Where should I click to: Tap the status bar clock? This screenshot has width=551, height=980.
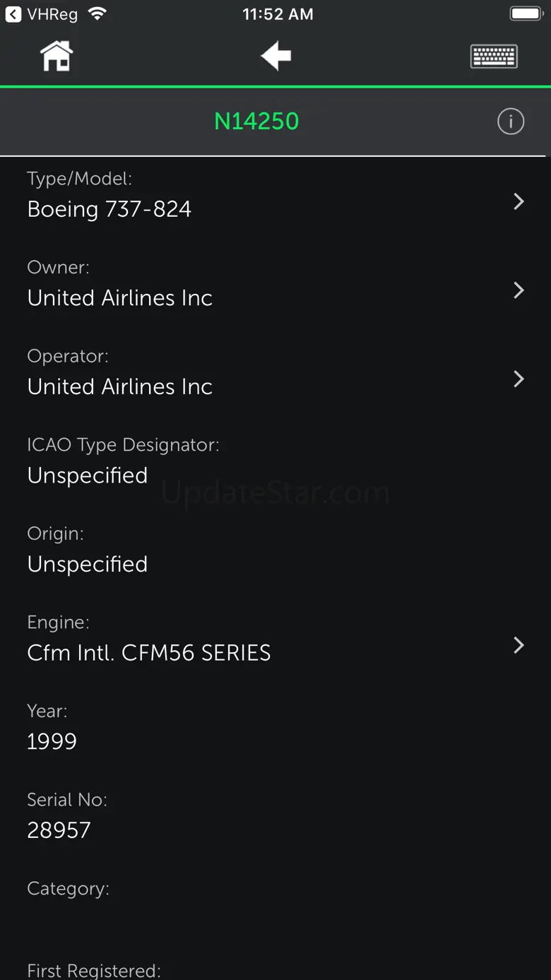(278, 14)
